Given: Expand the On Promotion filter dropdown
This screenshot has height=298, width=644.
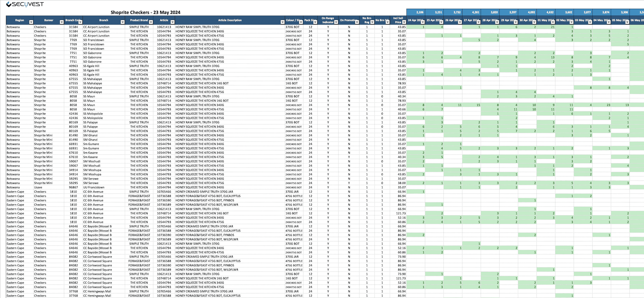Looking at the screenshot, I should (x=357, y=22).
